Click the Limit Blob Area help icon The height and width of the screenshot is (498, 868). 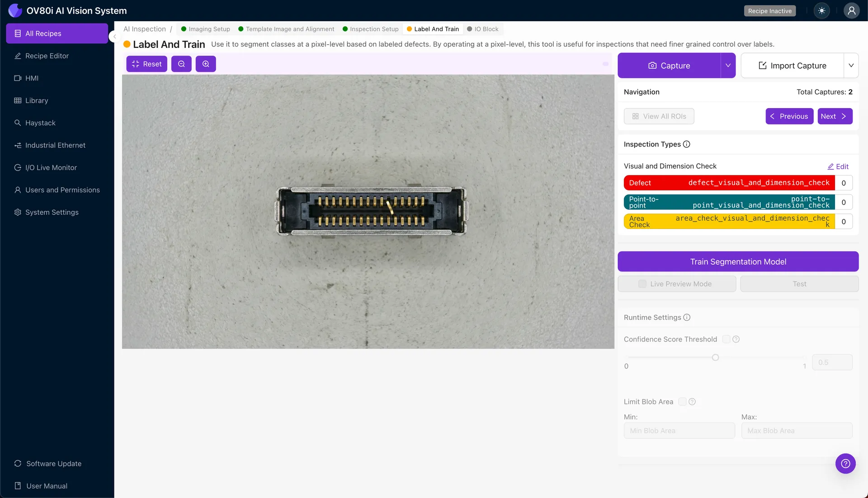(x=692, y=402)
